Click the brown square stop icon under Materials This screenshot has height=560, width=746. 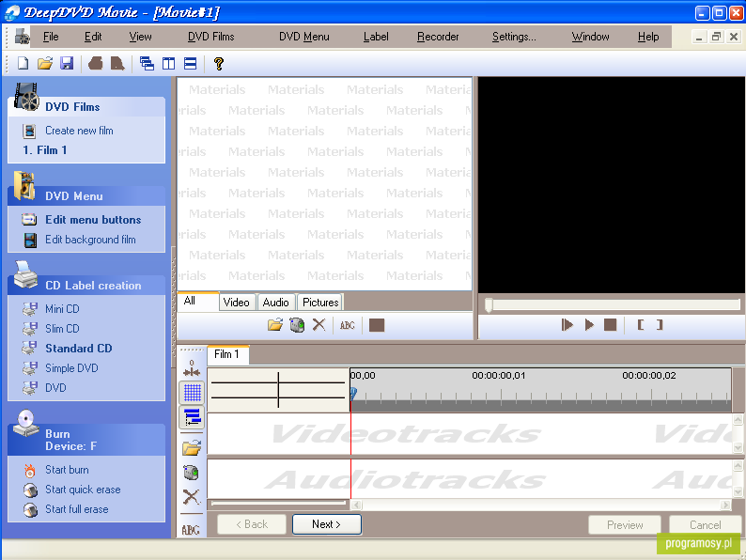click(377, 325)
